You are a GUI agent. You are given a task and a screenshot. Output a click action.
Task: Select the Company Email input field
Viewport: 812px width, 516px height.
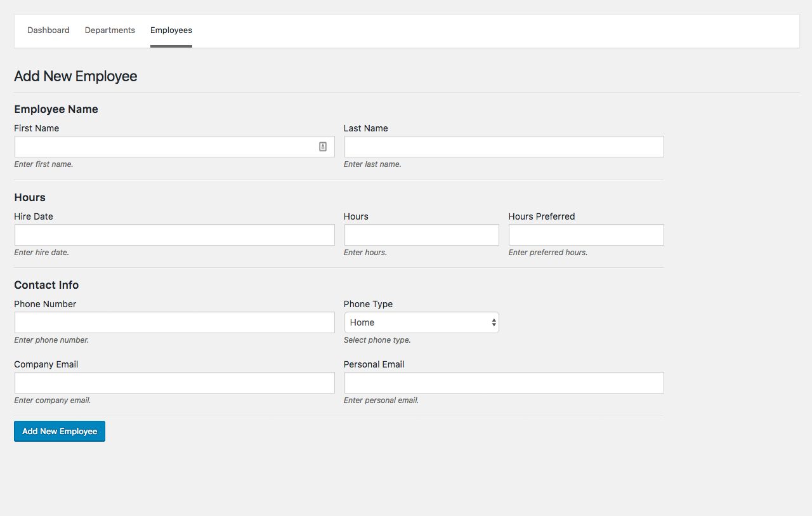click(x=174, y=383)
